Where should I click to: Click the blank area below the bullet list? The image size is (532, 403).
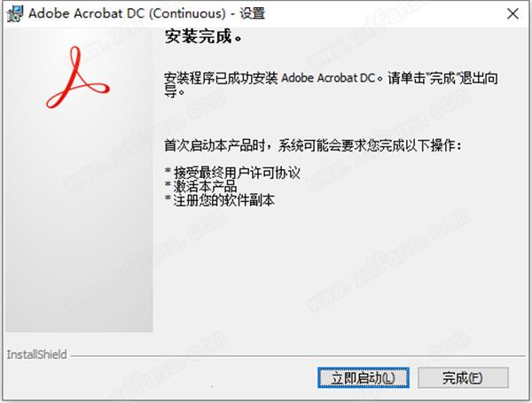340,271
